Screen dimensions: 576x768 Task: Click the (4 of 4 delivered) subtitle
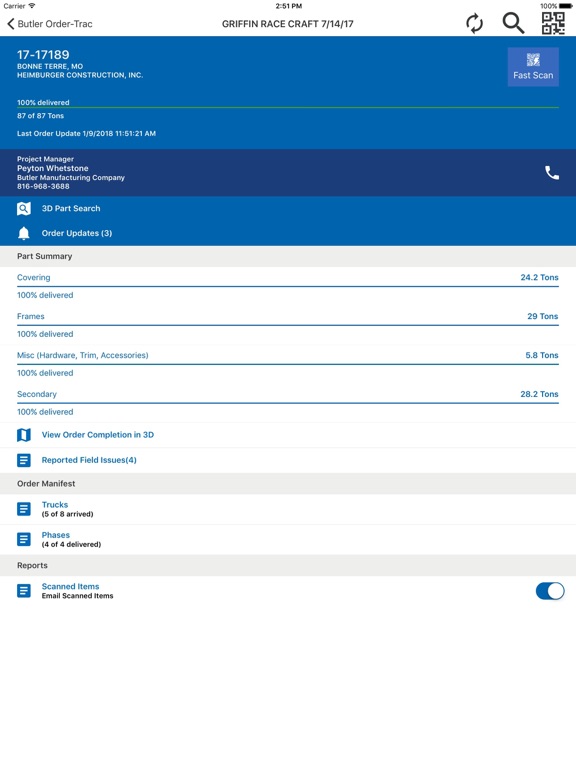pos(72,544)
